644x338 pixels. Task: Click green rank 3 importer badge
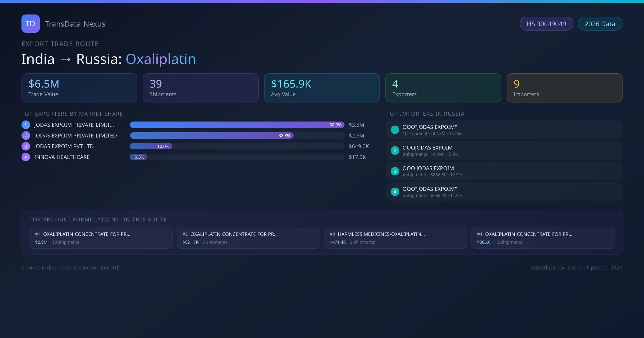(395, 171)
